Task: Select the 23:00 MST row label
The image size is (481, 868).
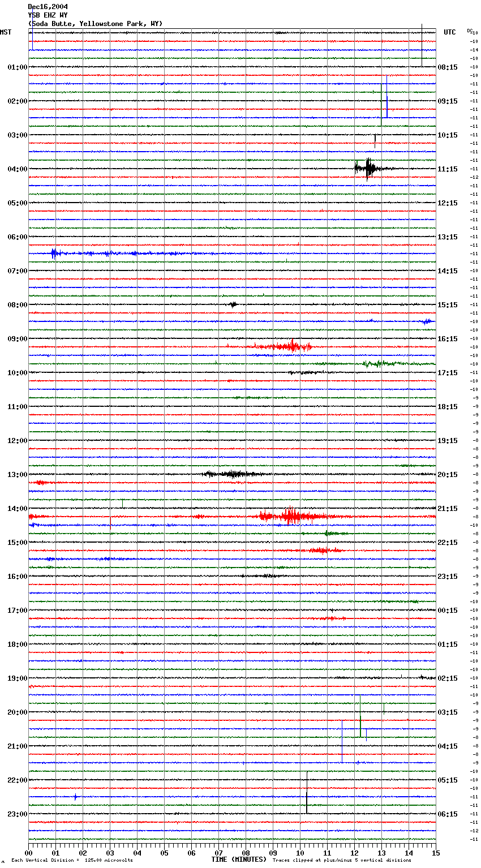Action: [x=18, y=814]
